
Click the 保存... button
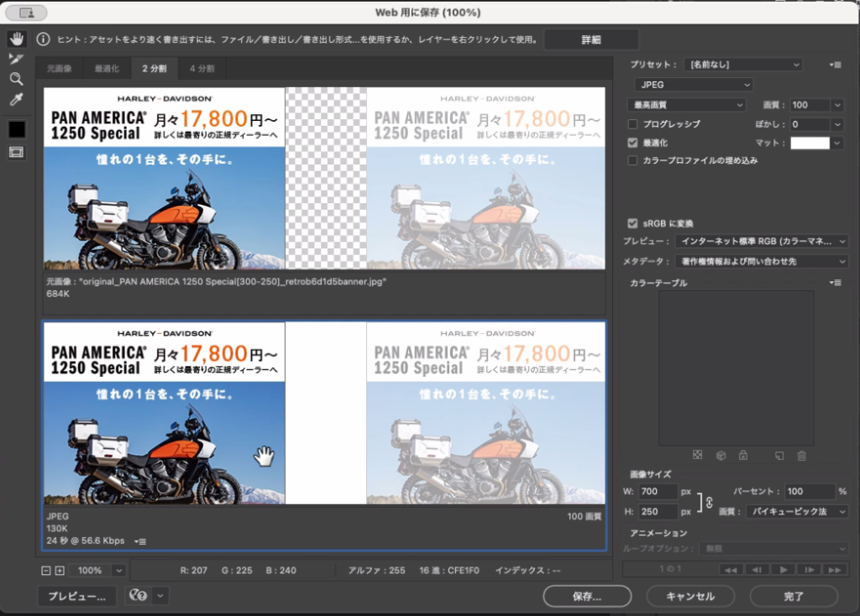pos(587,597)
